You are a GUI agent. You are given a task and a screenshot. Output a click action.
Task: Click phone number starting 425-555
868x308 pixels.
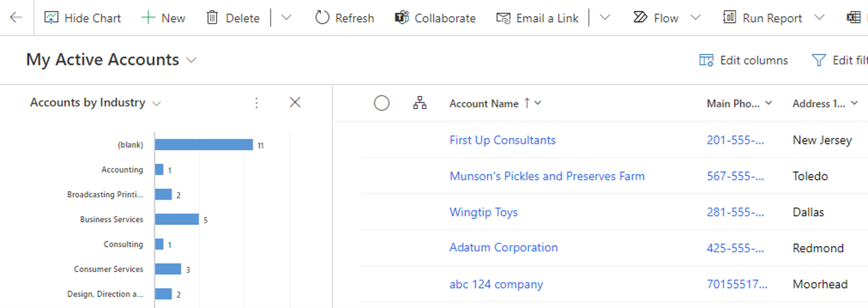pos(736,248)
